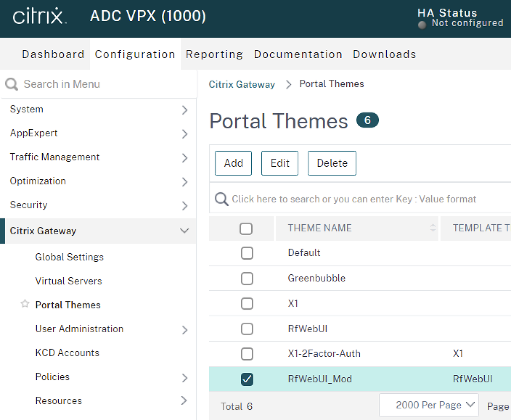Collapse the Citrix Gateway menu section
The width and height of the screenshot is (511, 420).
[x=184, y=231]
